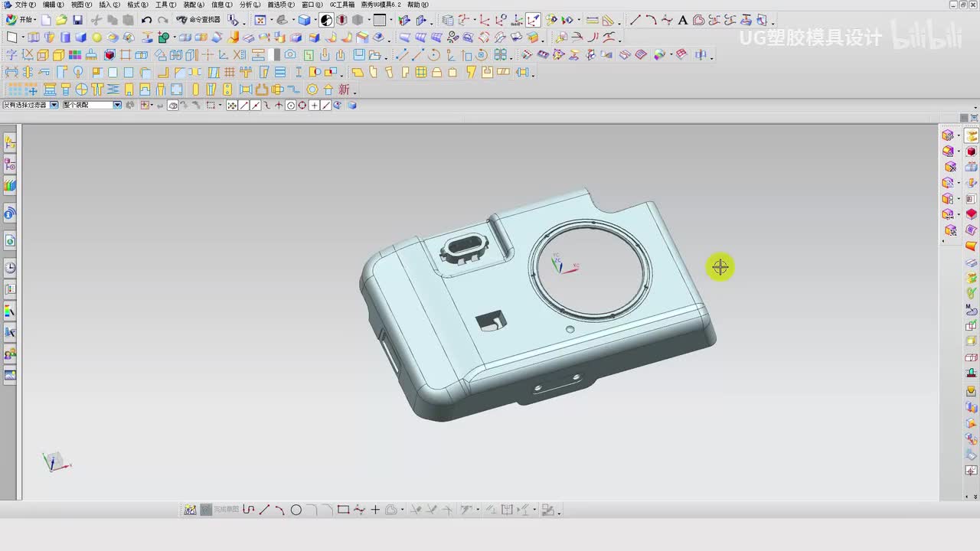Select the circular lens ring on camera model

pos(590,269)
